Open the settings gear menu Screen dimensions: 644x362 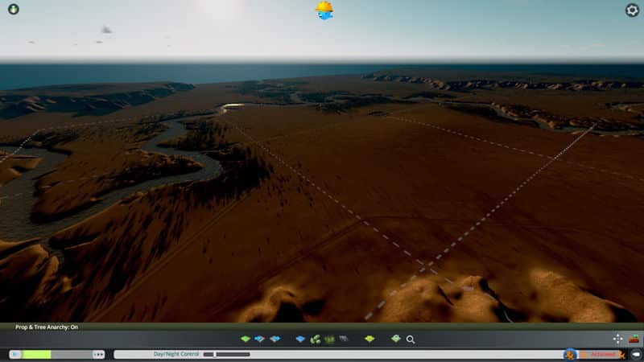(632, 10)
